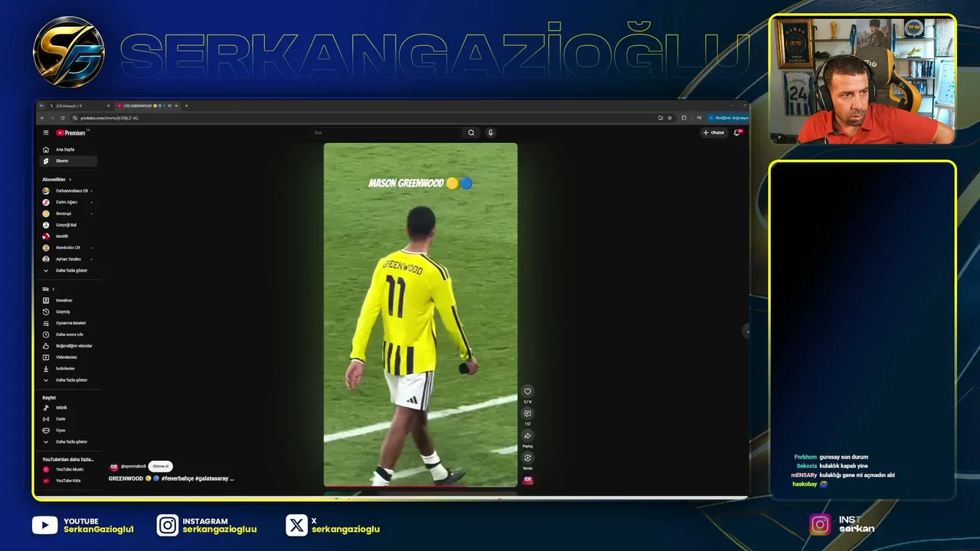The height and width of the screenshot is (551, 980).
Task: Open FurkanArabacı CR subscription channel
Action: (x=68, y=191)
